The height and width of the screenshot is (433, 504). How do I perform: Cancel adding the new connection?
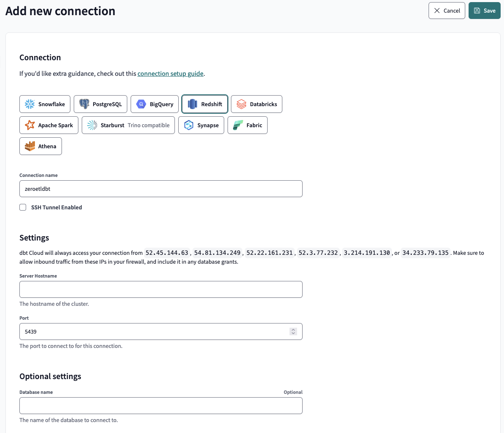click(x=447, y=11)
